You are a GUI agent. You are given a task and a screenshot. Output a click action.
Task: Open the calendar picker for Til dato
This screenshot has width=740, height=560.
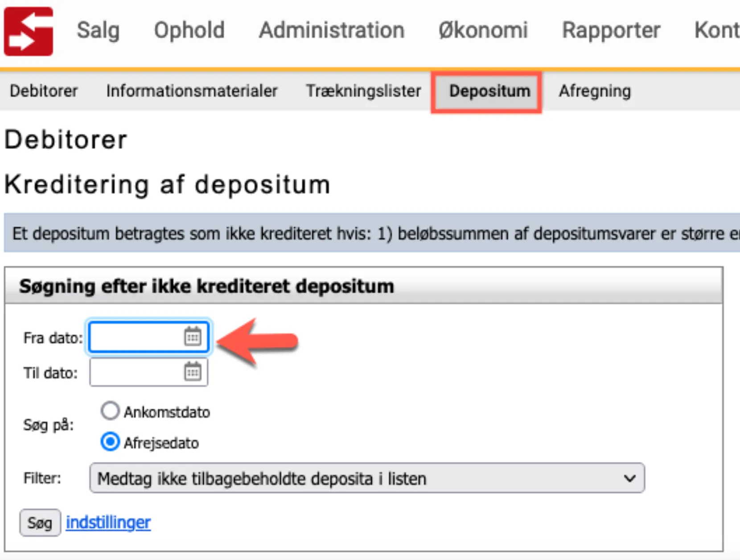(193, 372)
